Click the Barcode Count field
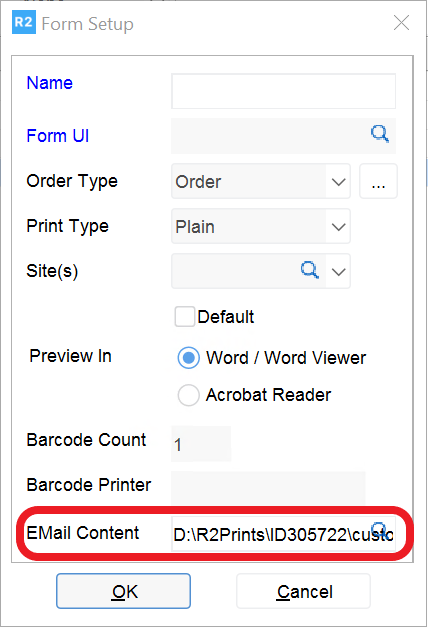Viewport: 428px width, 628px height. click(x=201, y=444)
